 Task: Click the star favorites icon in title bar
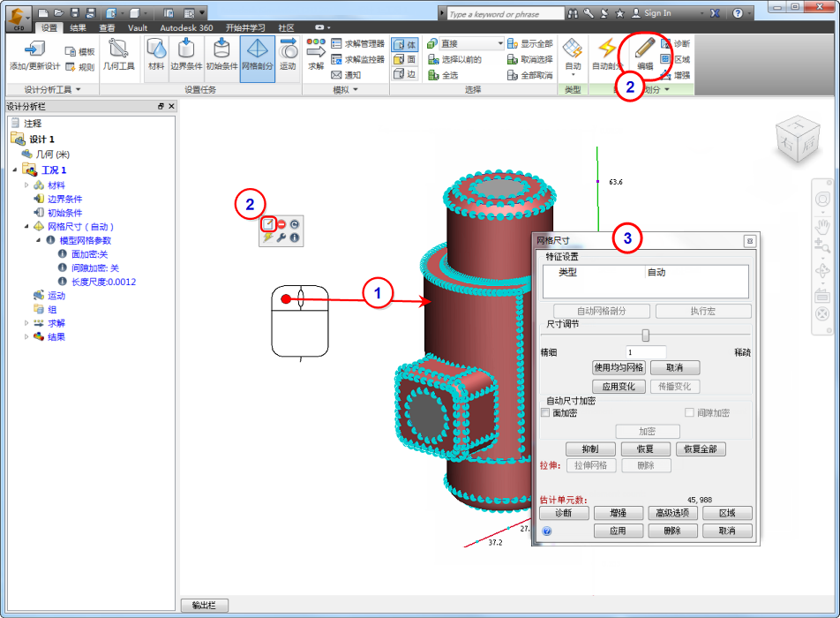pos(619,13)
